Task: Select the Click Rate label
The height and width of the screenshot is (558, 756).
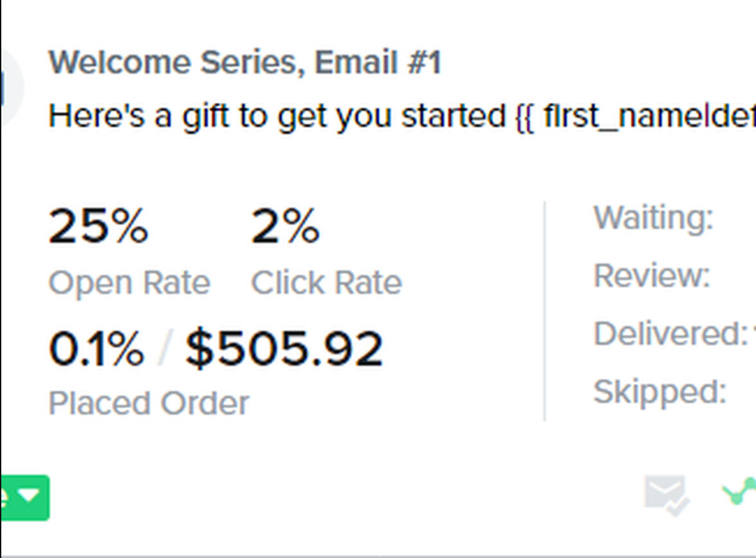Action: point(326,283)
